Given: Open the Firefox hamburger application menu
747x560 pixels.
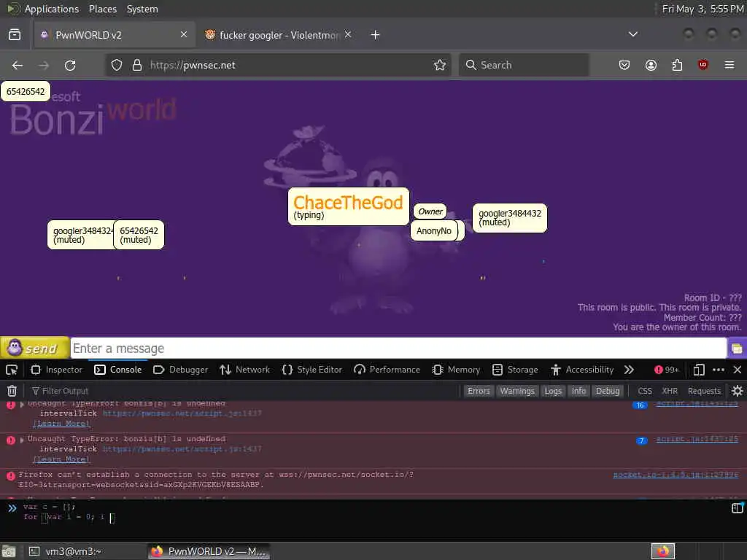Looking at the screenshot, I should pos(729,65).
